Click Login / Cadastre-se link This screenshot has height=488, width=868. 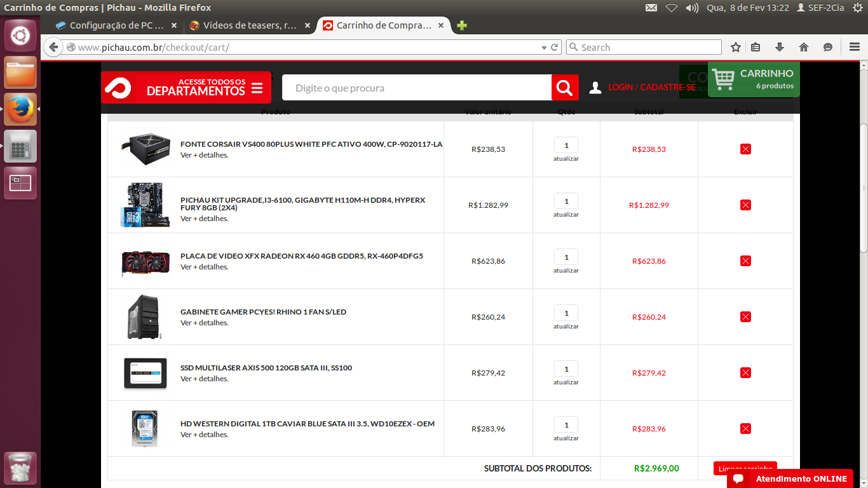point(651,87)
